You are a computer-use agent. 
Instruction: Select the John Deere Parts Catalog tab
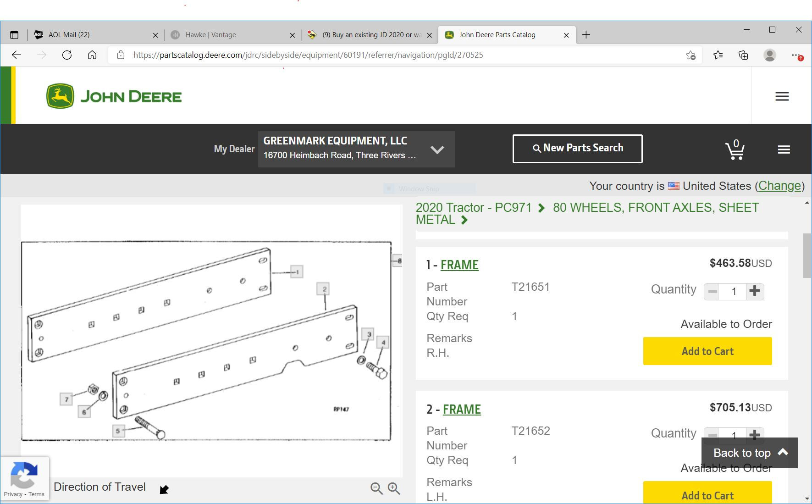click(507, 35)
